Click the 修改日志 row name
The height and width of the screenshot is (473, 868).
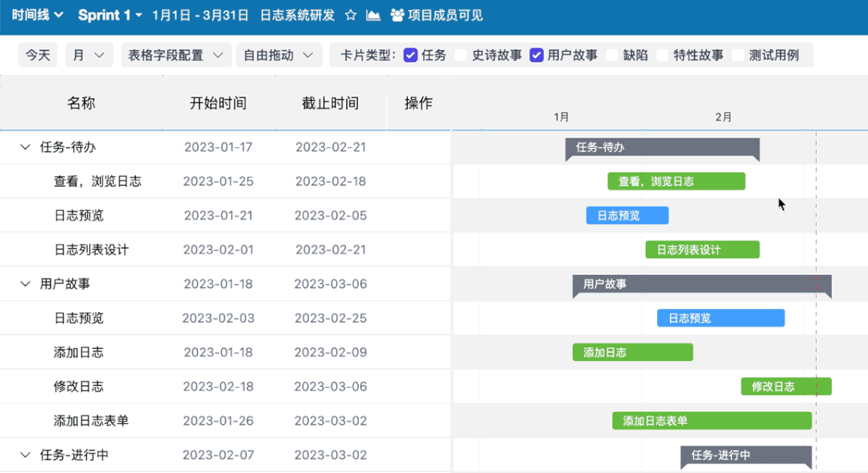(x=79, y=387)
